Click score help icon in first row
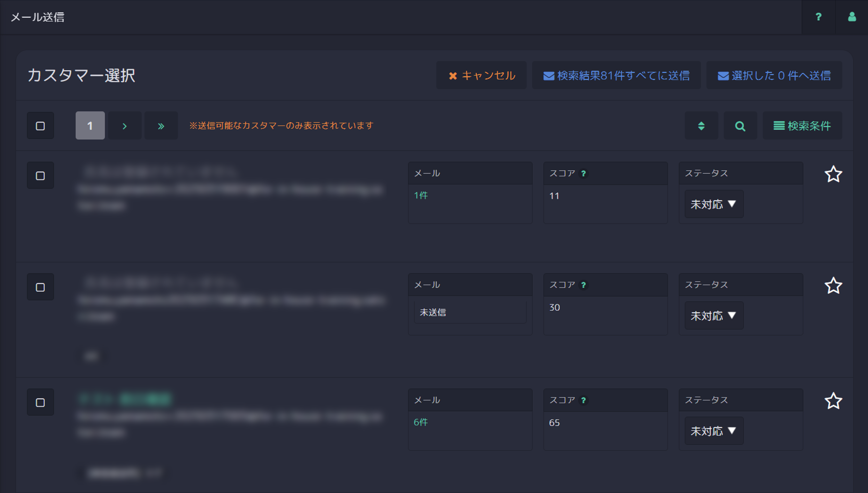 [x=583, y=174]
